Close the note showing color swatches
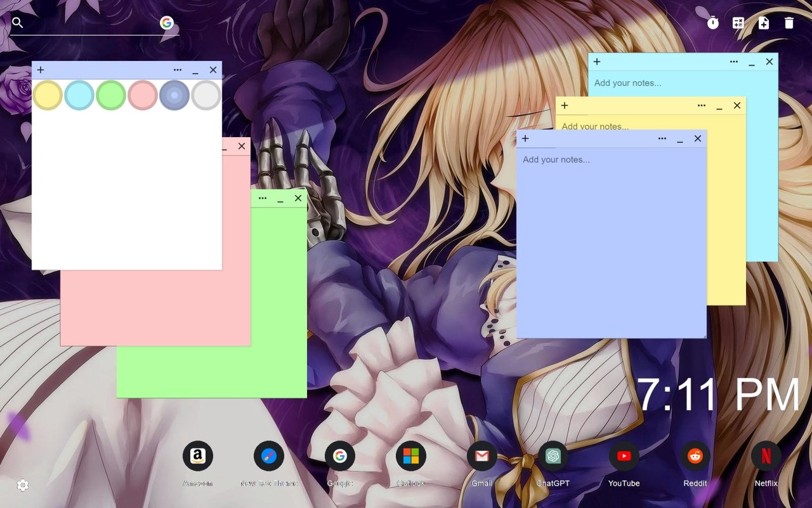 [x=213, y=70]
